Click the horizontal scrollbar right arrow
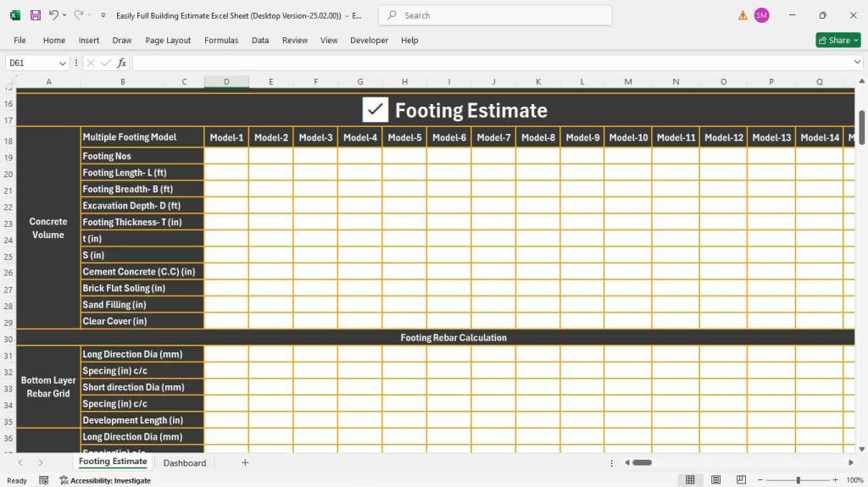 (x=851, y=462)
